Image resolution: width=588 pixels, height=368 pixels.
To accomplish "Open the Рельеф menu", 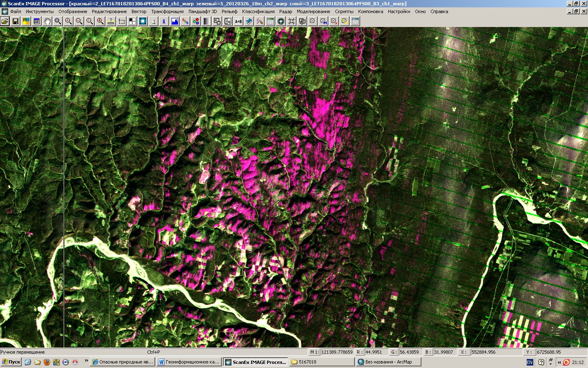I will (229, 11).
